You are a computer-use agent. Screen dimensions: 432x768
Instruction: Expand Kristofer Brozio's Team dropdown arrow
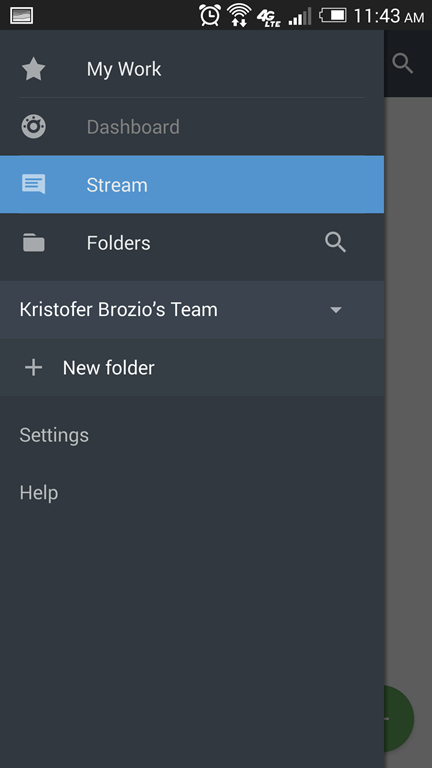pyautogui.click(x=336, y=310)
